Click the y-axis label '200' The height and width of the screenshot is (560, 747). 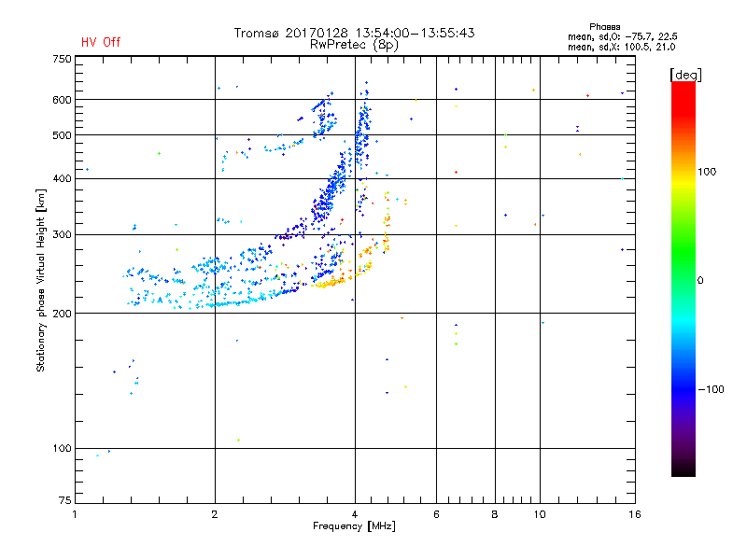tap(62, 314)
